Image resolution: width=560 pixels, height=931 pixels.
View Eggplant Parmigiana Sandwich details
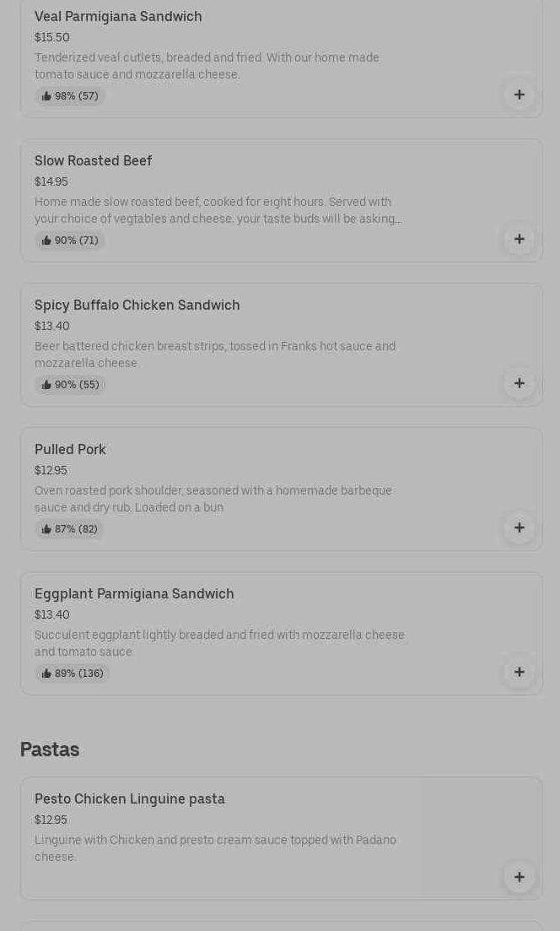134,593
